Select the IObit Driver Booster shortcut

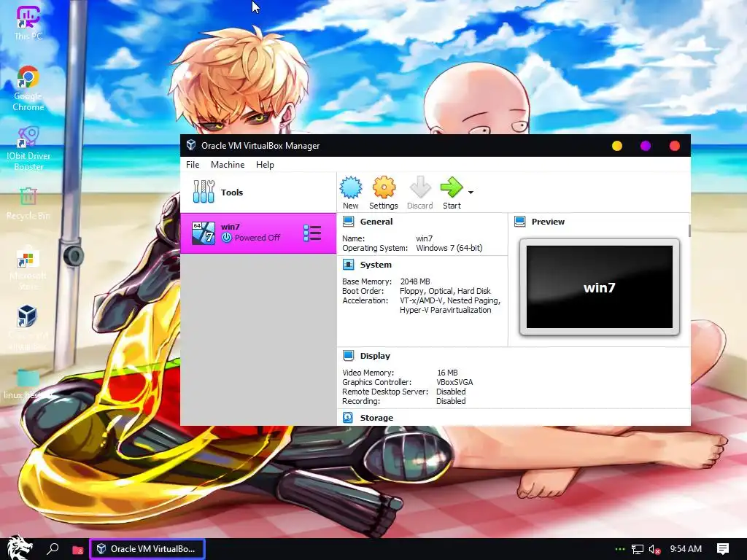point(28,148)
